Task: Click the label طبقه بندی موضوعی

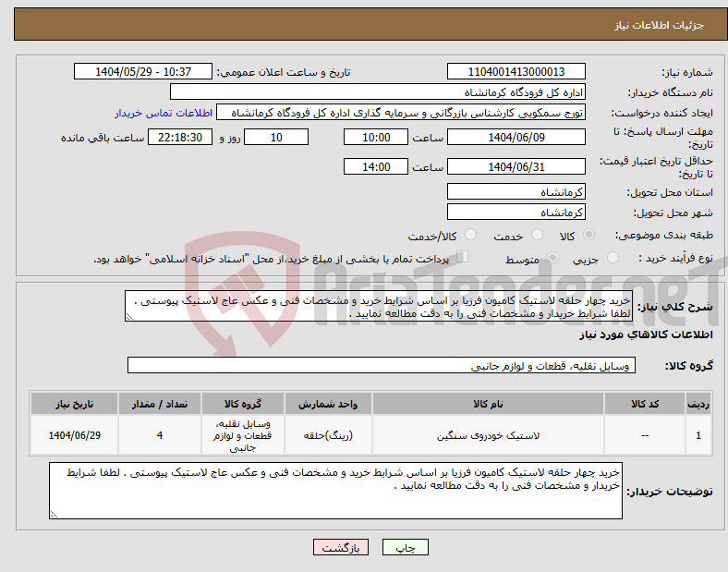Action: (664, 235)
